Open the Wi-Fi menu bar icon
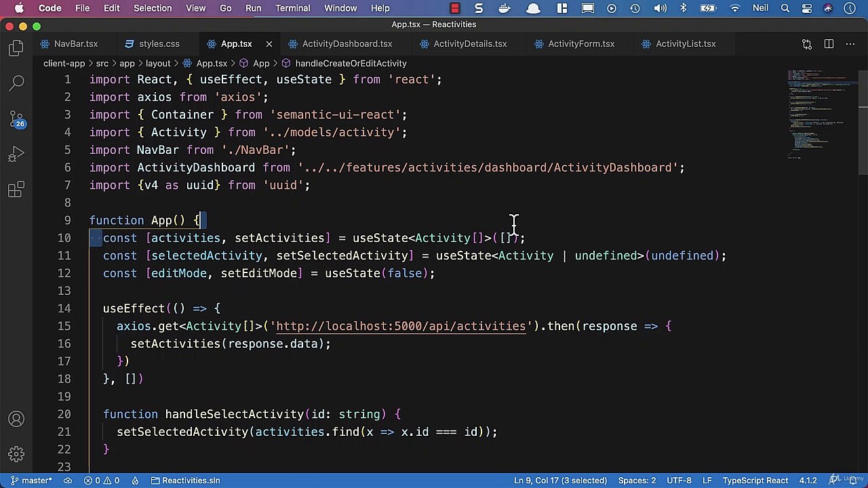The width and height of the screenshot is (868, 488). coord(735,8)
